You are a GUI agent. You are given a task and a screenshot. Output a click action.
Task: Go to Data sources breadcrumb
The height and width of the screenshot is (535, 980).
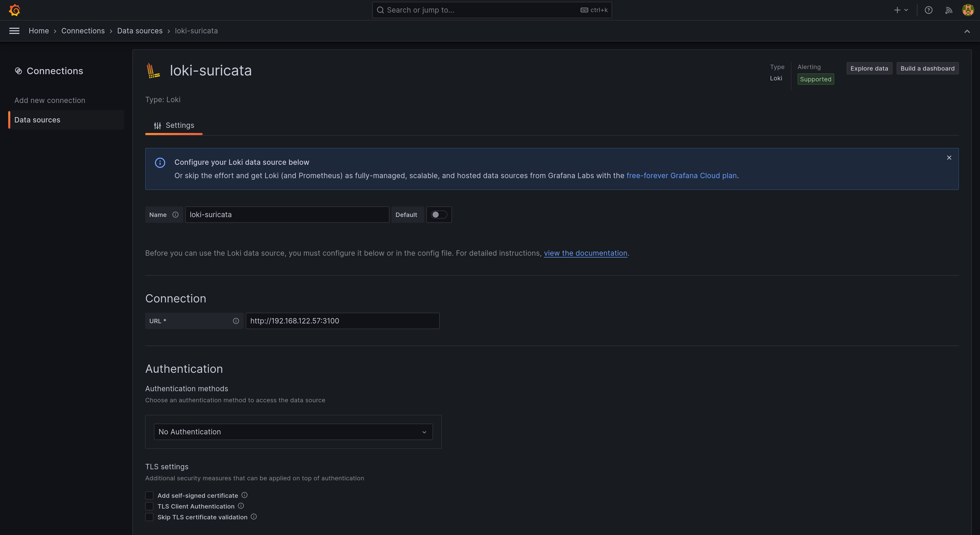tap(140, 31)
